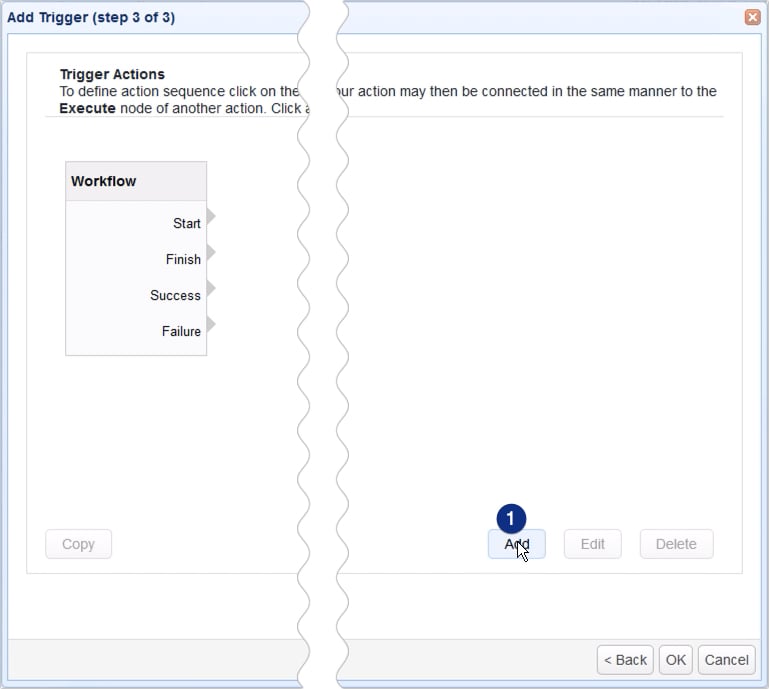
Task: Click the Start output connector triangle
Action: (211, 217)
